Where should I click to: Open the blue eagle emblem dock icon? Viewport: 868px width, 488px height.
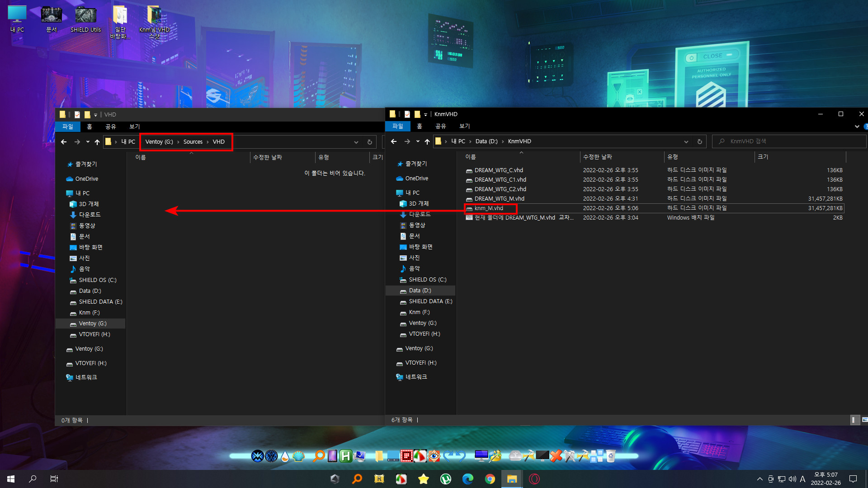tap(258, 456)
